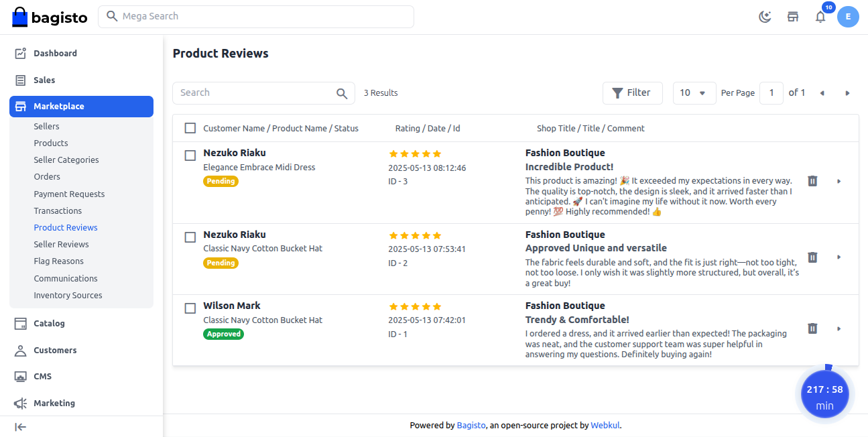Open the Filter panel
The width and height of the screenshot is (868, 437).
[x=632, y=92]
